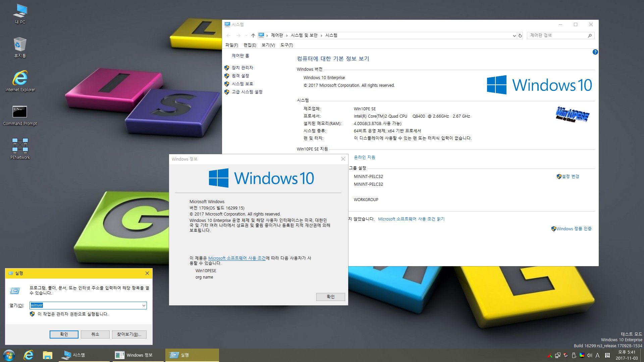The width and height of the screenshot is (644, 362).
Task: Expand the 열기 combo box dropdown arrow
Action: 144,305
